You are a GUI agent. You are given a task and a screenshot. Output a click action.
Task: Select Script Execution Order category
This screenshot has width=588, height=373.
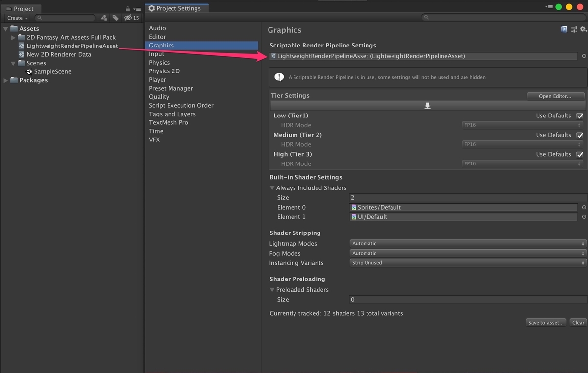[x=181, y=105]
